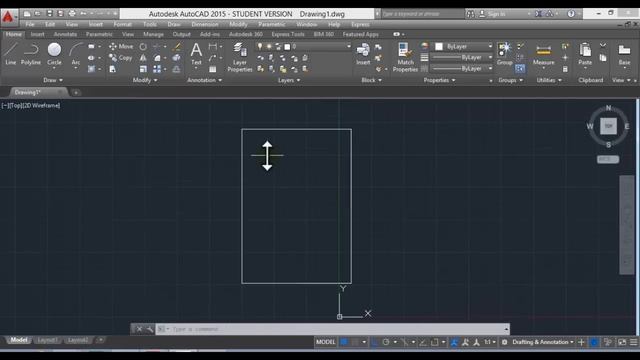Click the layer color swatch in Layers panel
Viewport: 640px width, 360px height.
point(287,47)
